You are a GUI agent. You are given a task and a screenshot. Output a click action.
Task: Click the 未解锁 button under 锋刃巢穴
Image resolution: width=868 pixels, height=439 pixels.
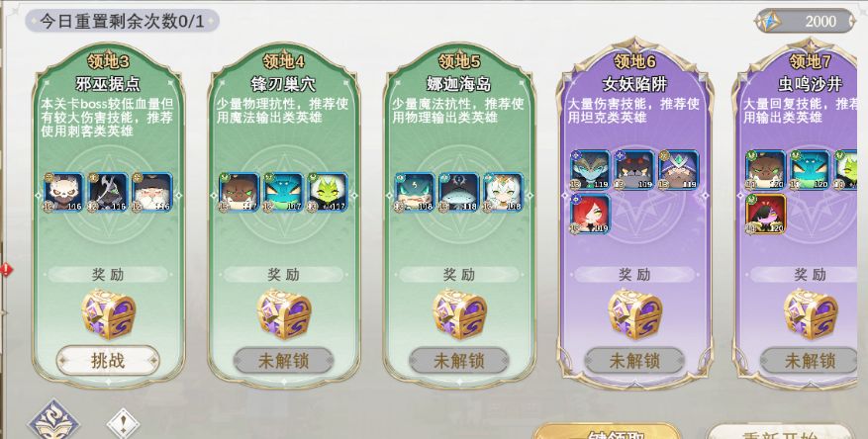tap(283, 361)
